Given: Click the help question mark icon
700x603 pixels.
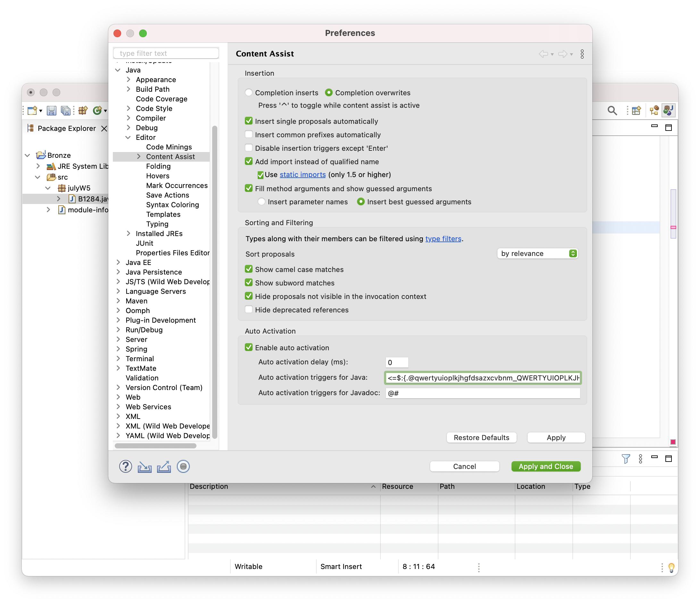Looking at the screenshot, I should coord(125,466).
